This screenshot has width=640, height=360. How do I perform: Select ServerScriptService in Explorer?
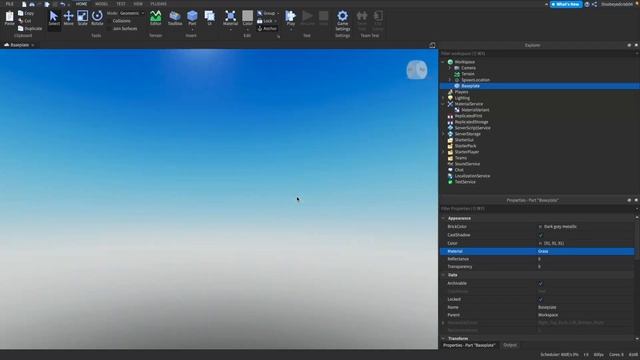point(473,128)
